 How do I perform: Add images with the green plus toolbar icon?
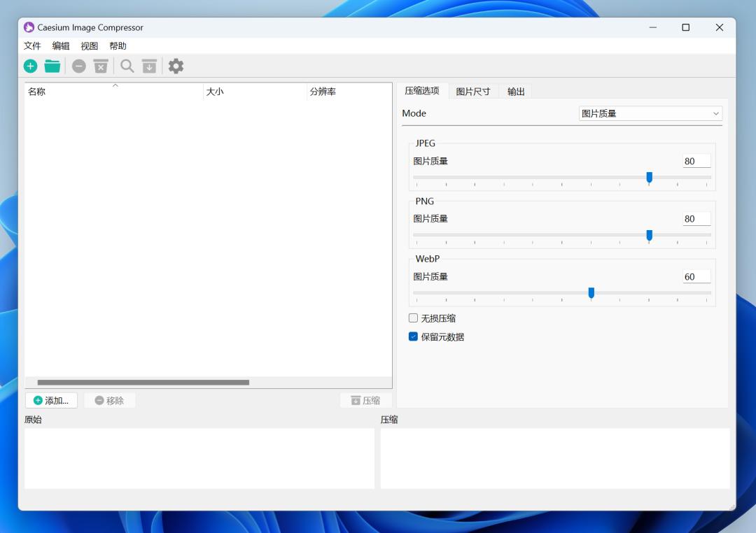click(x=30, y=66)
